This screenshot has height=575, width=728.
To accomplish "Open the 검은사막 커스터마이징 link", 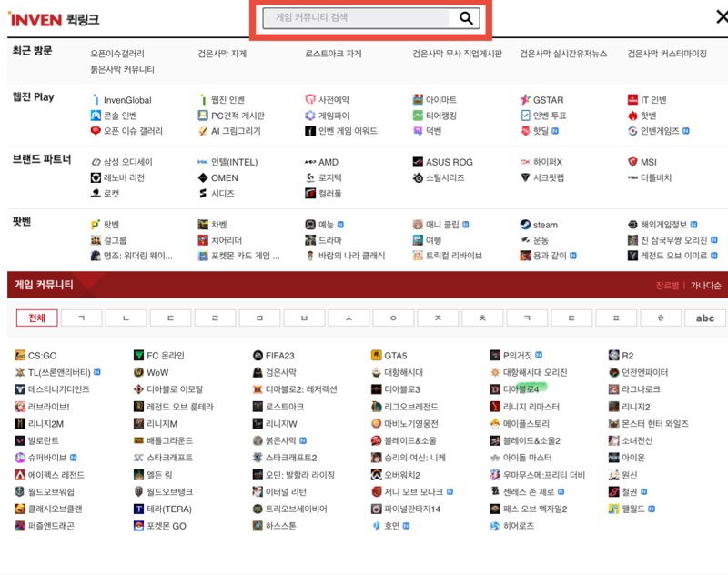I will (667, 54).
